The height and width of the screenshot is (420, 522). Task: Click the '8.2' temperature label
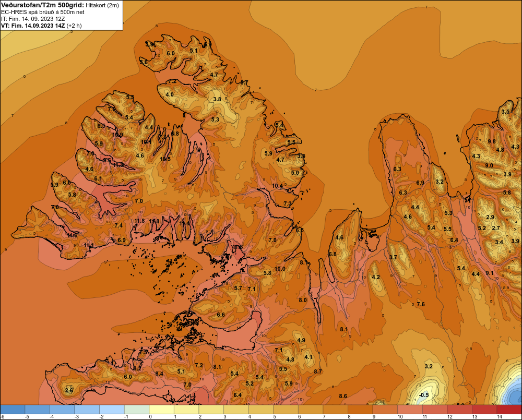coord(137,368)
